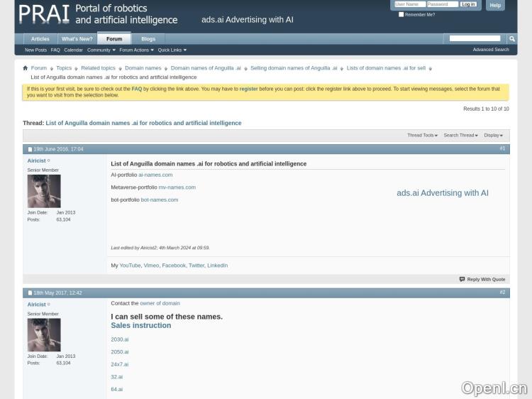This screenshot has height=399, width=532.
Task: Click the search magnifier icon
Action: [x=511, y=39]
